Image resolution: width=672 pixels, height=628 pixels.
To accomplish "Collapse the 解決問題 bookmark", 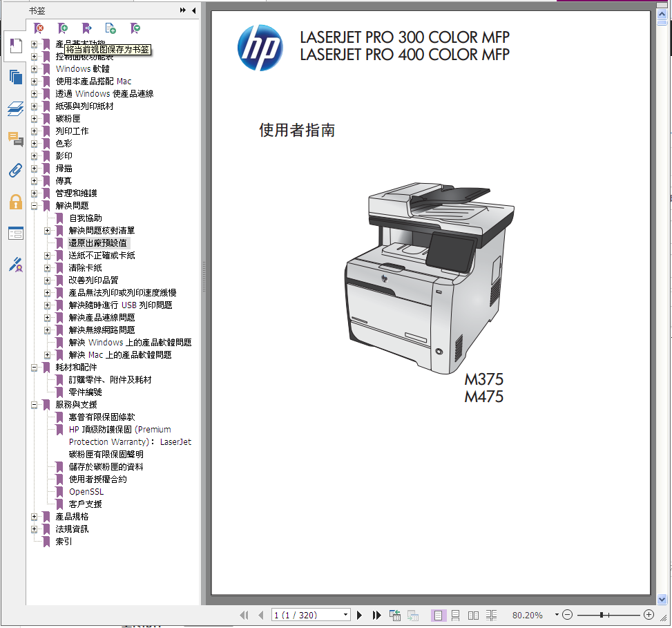I will click(35, 206).
